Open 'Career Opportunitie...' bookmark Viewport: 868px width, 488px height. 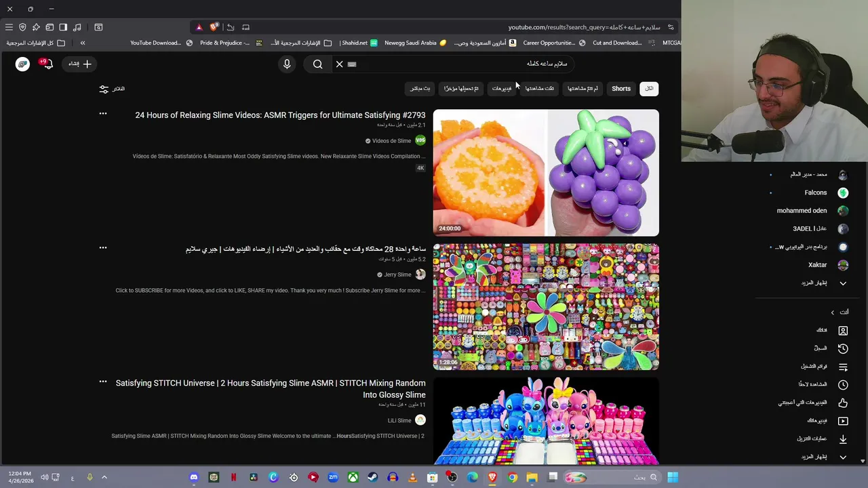554,43
